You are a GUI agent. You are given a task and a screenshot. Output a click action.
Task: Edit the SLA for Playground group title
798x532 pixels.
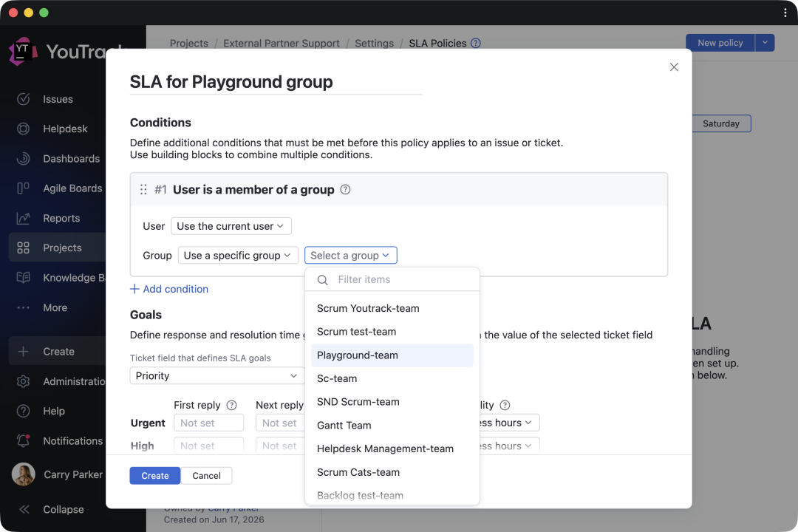(276, 82)
